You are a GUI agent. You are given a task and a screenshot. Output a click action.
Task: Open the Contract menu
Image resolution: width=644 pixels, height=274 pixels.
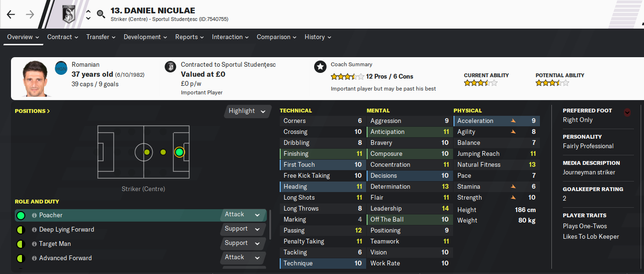[x=63, y=37]
